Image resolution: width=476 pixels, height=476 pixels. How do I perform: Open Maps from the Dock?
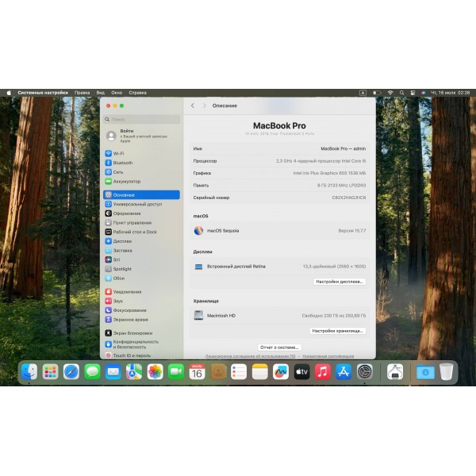click(x=134, y=371)
